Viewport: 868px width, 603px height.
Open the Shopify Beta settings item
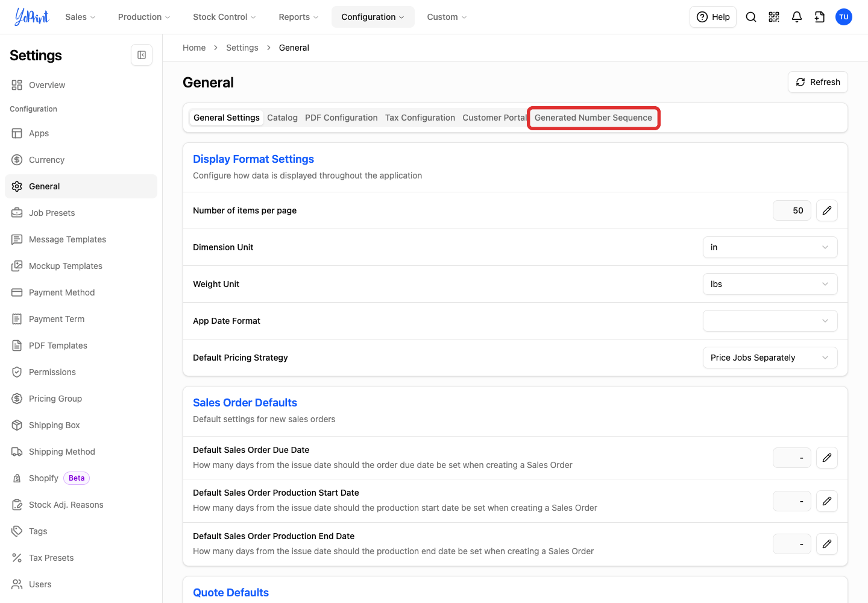pyautogui.click(x=81, y=478)
